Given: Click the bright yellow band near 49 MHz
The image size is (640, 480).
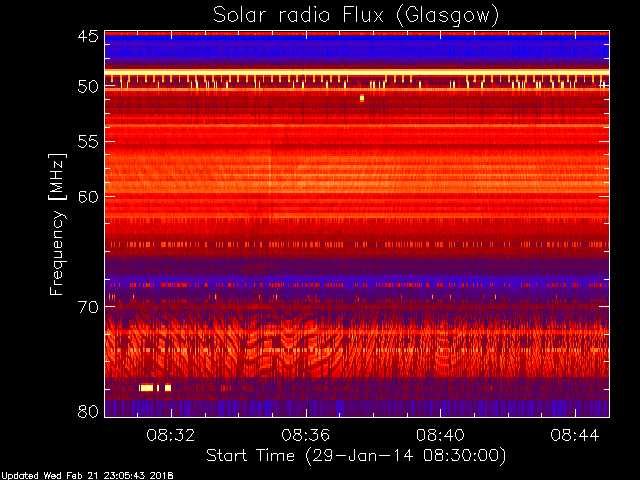Looking at the screenshot, I should [x=357, y=72].
